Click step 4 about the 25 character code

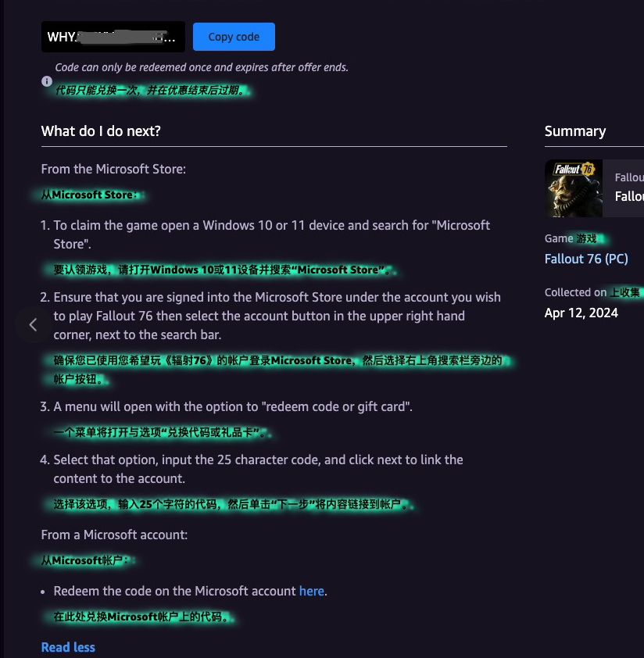tap(252, 469)
